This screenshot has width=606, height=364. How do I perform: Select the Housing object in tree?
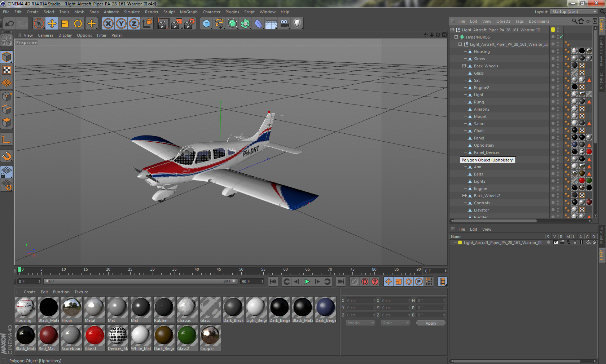click(x=482, y=52)
